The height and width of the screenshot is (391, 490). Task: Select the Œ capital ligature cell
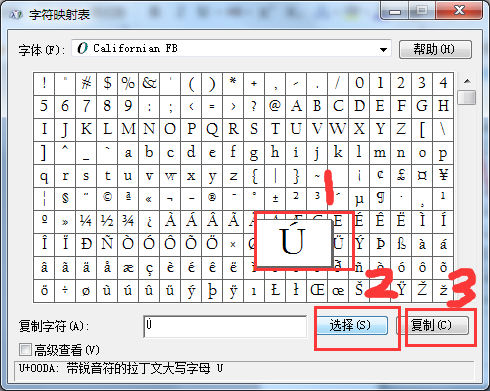(x=317, y=291)
